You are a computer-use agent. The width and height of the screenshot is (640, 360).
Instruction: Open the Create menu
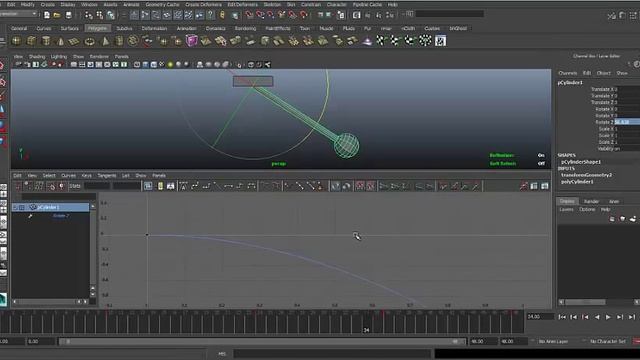tap(48, 4)
